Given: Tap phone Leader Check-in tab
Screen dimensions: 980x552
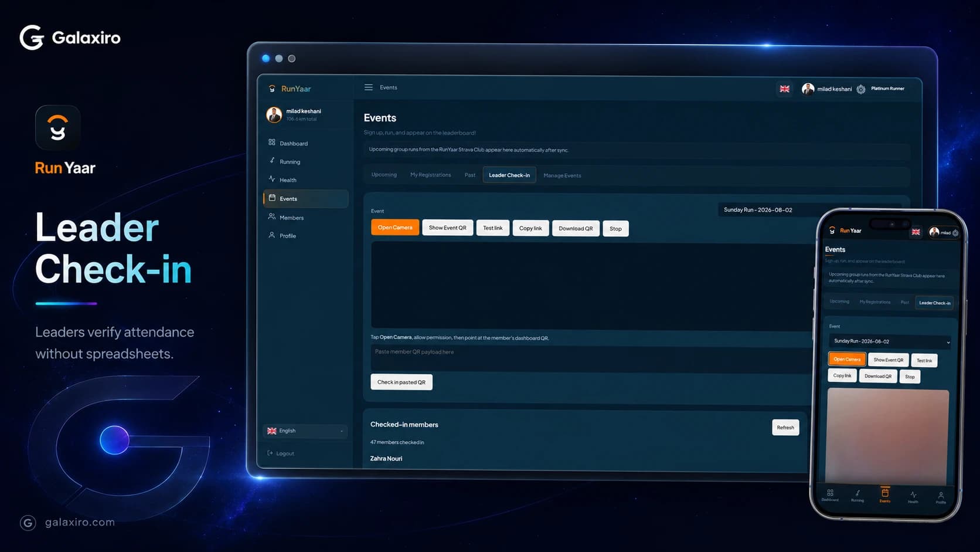Looking at the screenshot, I should pyautogui.click(x=935, y=303).
